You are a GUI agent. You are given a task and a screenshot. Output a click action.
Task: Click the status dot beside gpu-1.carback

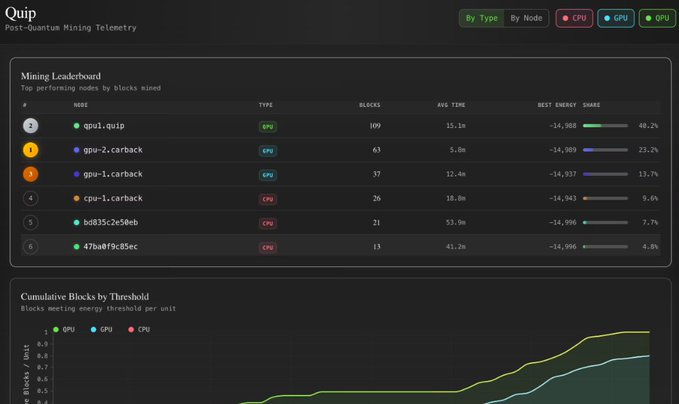[77, 174]
